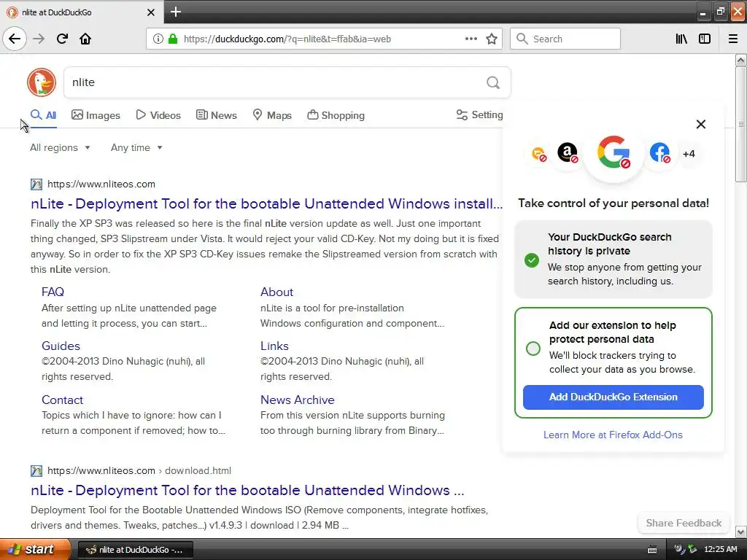Open the search Settings menu
Image resolution: width=747 pixels, height=560 pixels.
pyautogui.click(x=479, y=114)
